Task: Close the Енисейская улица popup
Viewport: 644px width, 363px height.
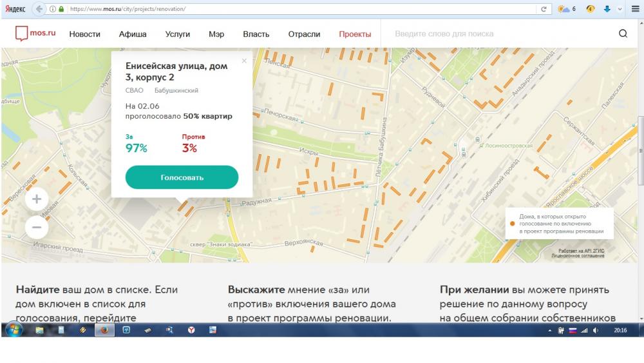Action: pos(244,61)
